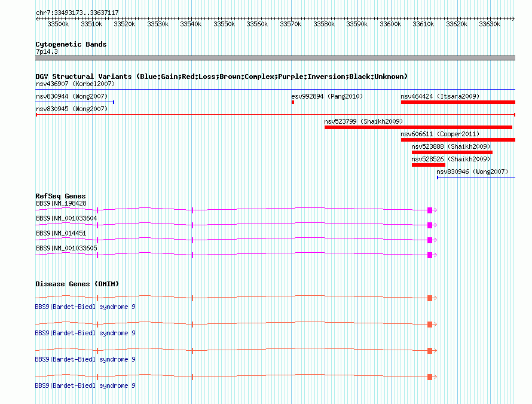532x404 pixels.
Task: Click the BBS9|NM_001033605 transcript label
Action: point(66,248)
